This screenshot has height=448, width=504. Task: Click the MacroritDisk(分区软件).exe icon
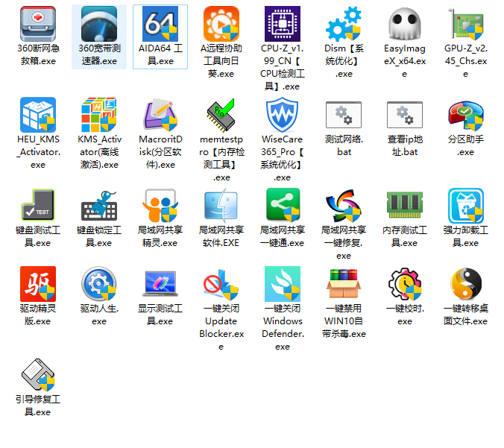(x=160, y=115)
